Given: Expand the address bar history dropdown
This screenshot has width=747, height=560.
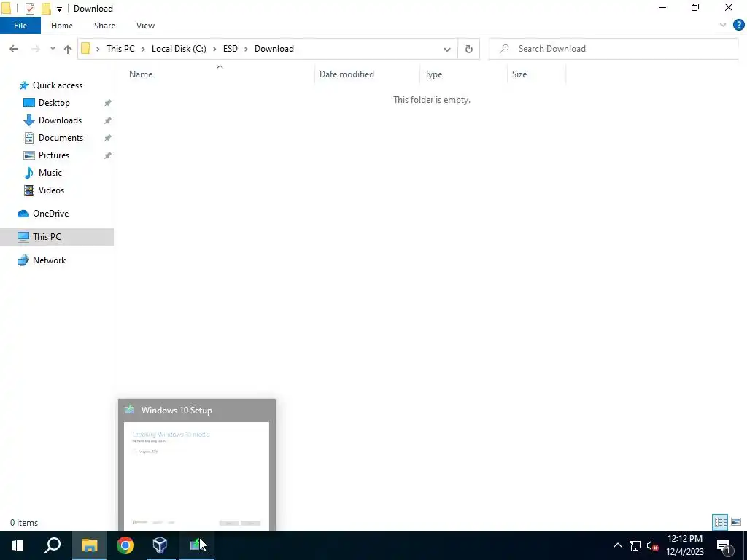Looking at the screenshot, I should [x=447, y=49].
